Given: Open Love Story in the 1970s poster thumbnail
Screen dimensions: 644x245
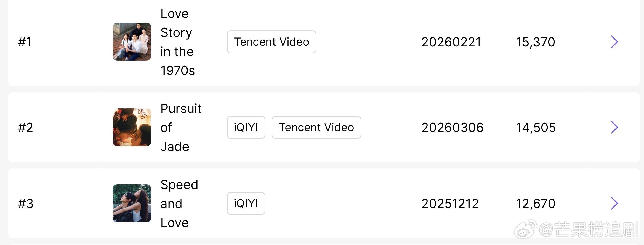Looking at the screenshot, I should [132, 42].
